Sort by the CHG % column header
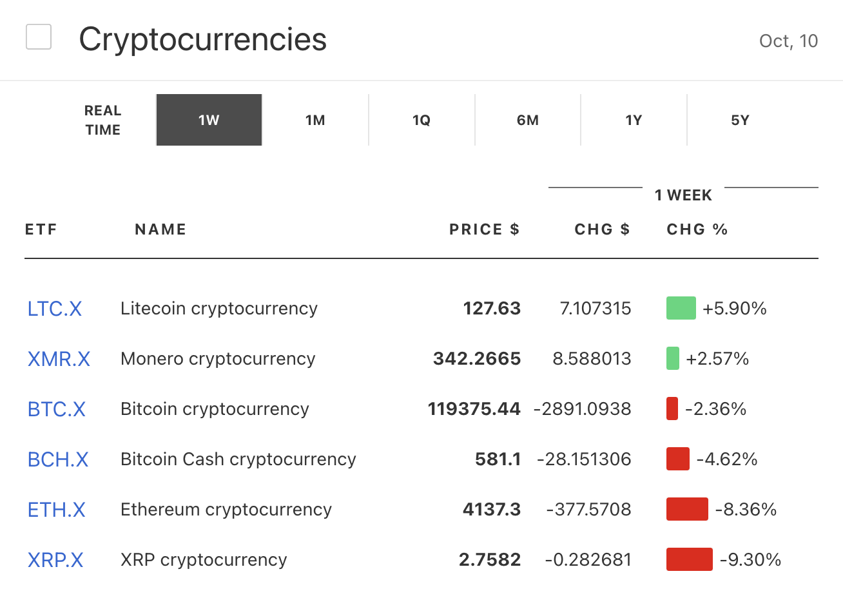Viewport: 843px width, 616px height. coord(697,229)
